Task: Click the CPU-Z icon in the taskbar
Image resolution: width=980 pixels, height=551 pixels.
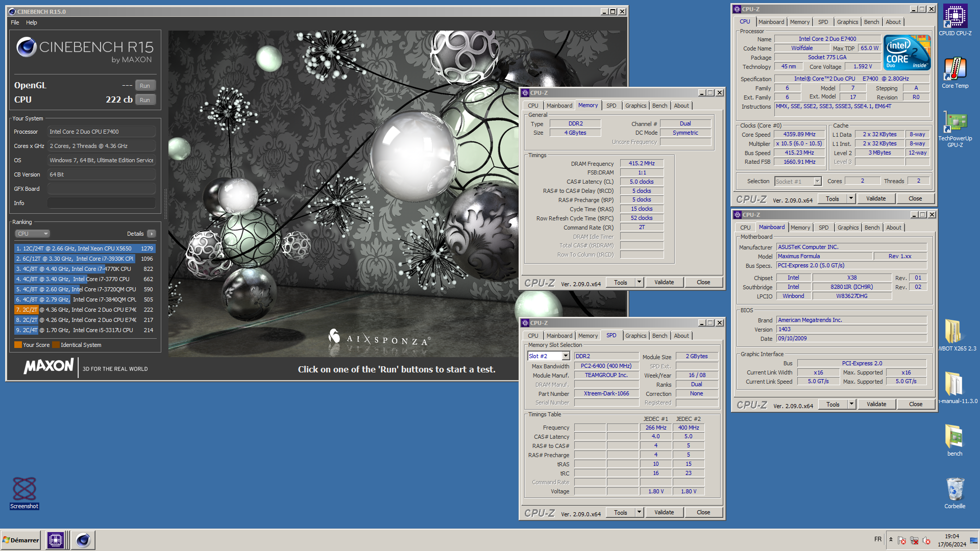Action: tap(55, 540)
